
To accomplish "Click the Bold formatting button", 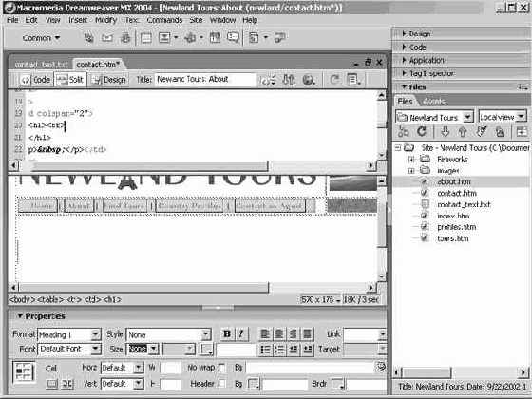I will click(227, 334).
